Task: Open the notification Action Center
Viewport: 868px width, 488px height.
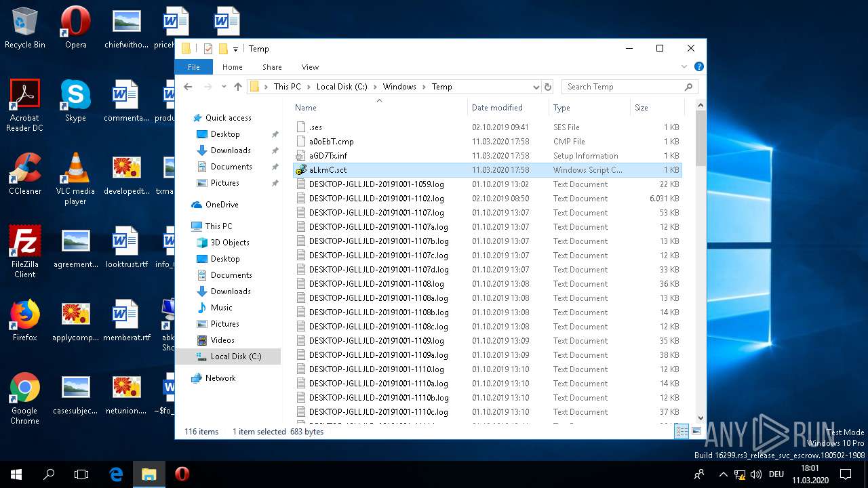Action: point(846,474)
